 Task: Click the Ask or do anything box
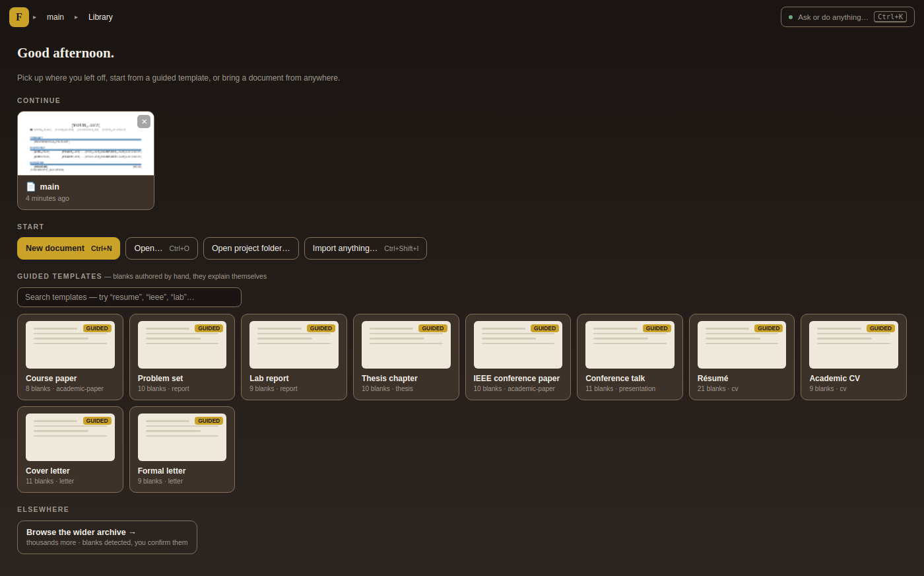pyautogui.click(x=847, y=17)
